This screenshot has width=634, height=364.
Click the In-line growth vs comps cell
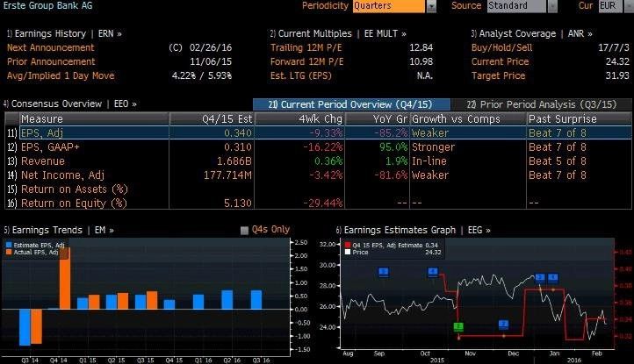429,161
